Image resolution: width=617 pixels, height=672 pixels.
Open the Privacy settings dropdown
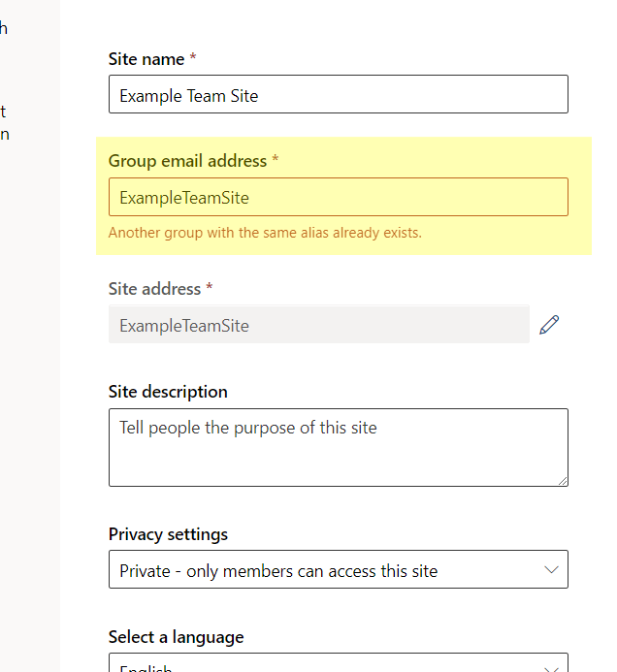tap(339, 569)
